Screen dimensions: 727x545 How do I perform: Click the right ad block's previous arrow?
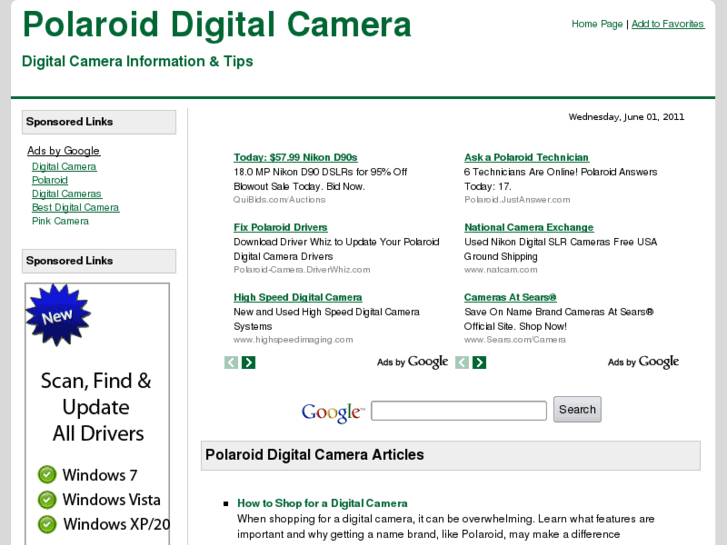(x=462, y=362)
